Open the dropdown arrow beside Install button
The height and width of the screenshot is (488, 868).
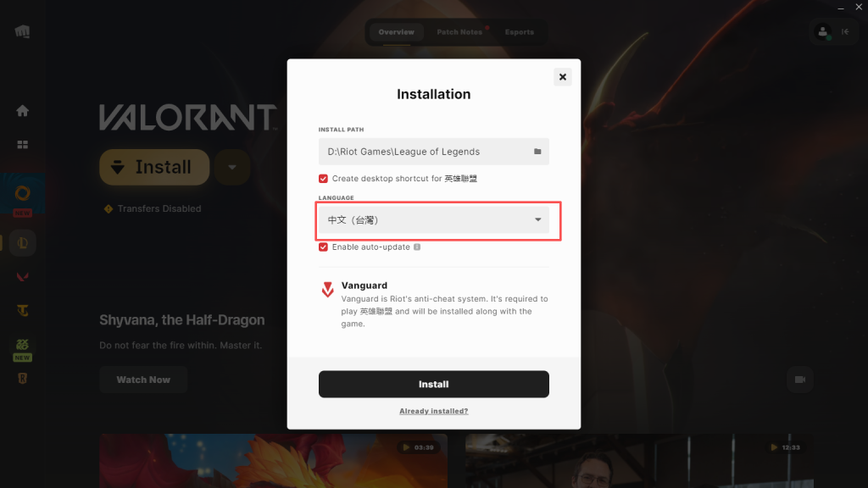(232, 167)
